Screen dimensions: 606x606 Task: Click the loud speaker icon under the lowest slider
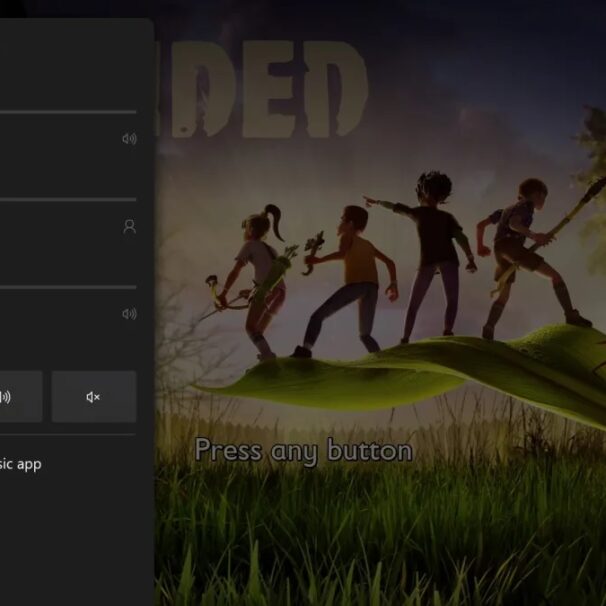point(129,314)
